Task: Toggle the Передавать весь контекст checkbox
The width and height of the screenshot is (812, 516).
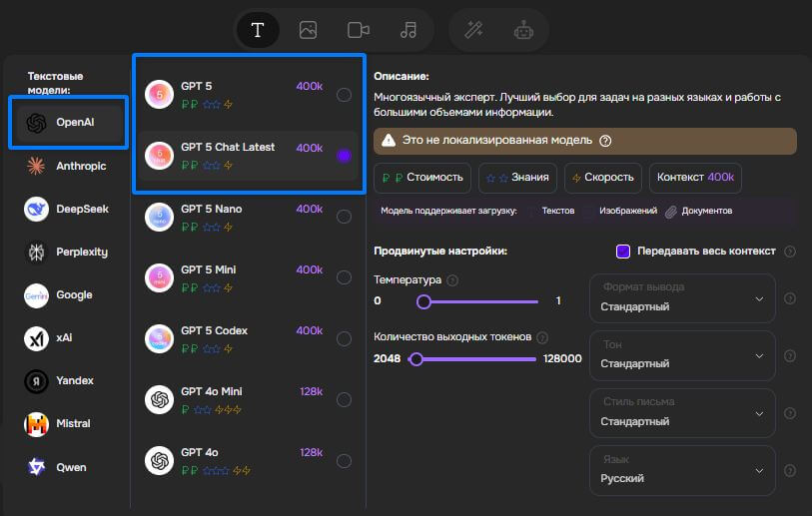Action: click(x=623, y=251)
